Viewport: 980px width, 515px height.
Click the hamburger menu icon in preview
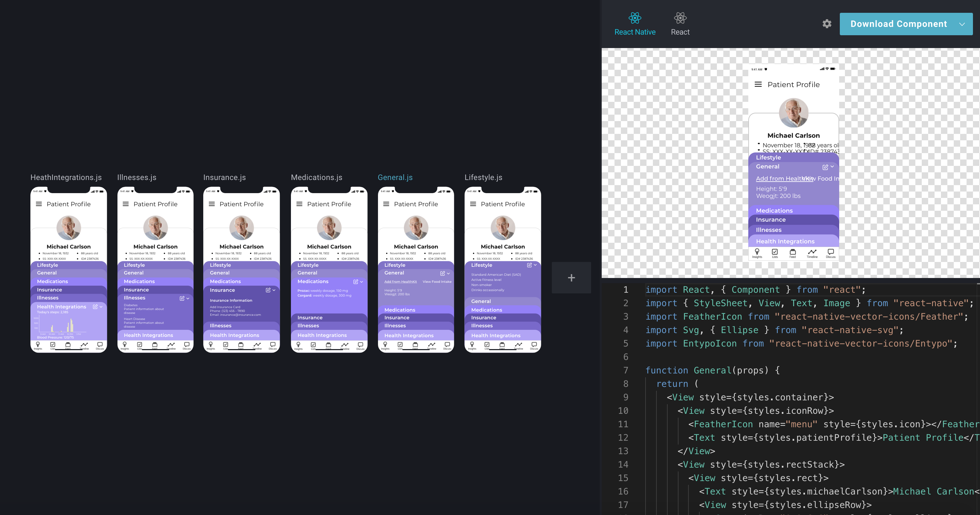pyautogui.click(x=758, y=85)
